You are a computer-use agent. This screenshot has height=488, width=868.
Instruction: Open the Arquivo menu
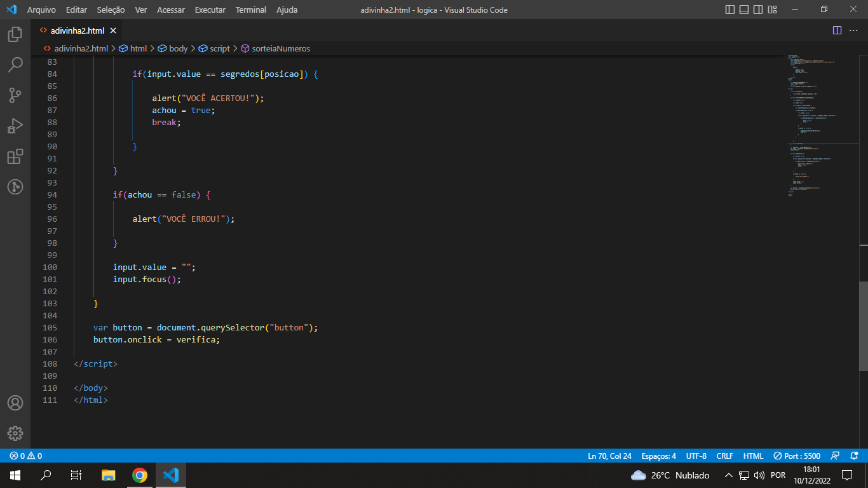coord(41,10)
